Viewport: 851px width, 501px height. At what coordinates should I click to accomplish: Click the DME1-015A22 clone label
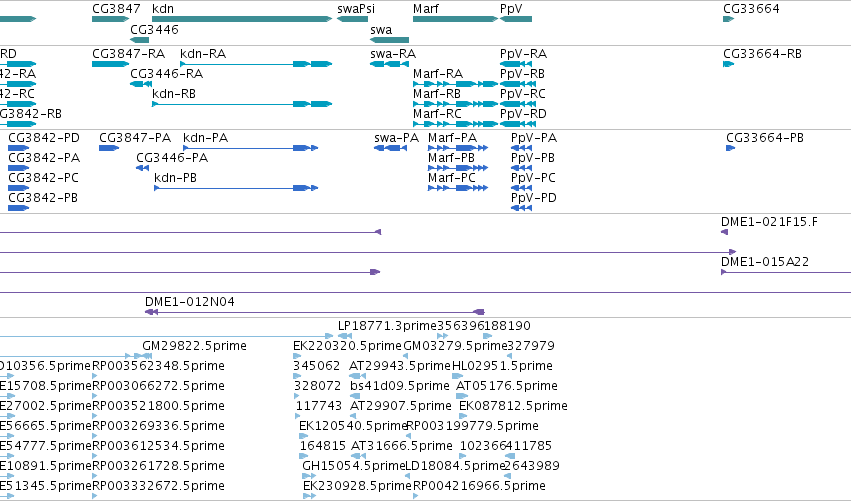765,262
